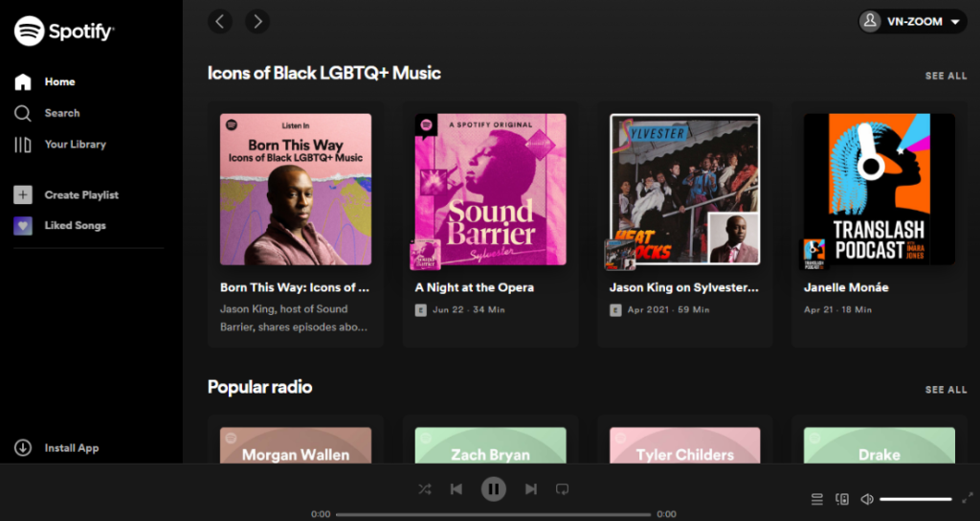Go back with the left arrow

tap(220, 21)
